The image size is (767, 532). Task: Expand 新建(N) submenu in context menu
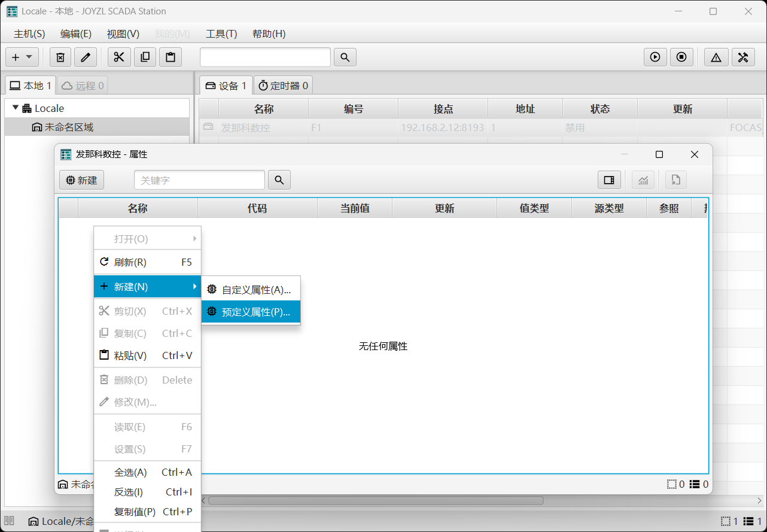tap(147, 287)
